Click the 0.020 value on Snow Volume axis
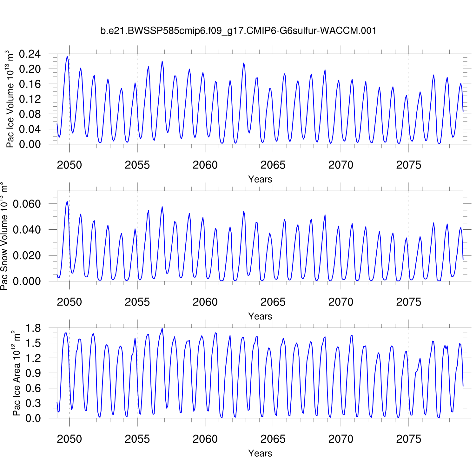The width and height of the screenshot is (476, 476). tap(27, 255)
